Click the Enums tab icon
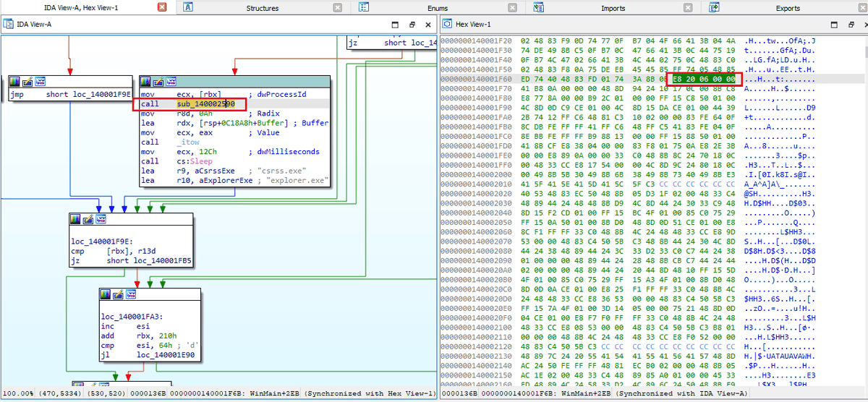868x402 pixels. point(365,8)
